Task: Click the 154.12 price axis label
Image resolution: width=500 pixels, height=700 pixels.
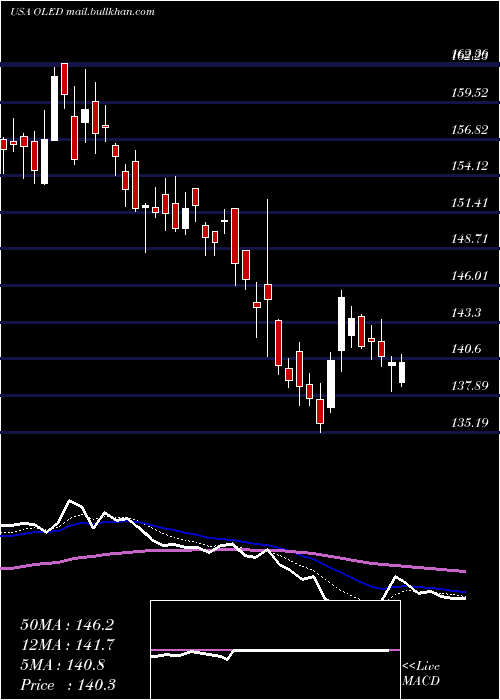Action: 469,166
